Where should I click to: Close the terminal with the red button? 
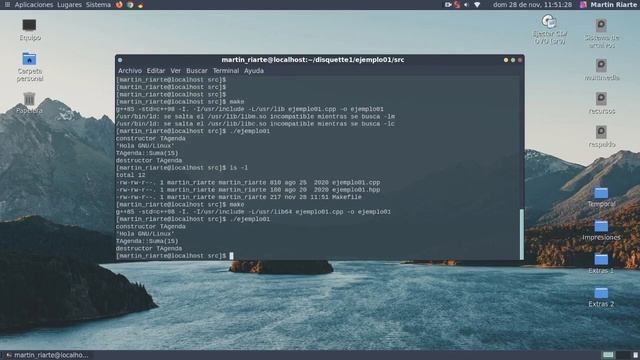point(520,60)
